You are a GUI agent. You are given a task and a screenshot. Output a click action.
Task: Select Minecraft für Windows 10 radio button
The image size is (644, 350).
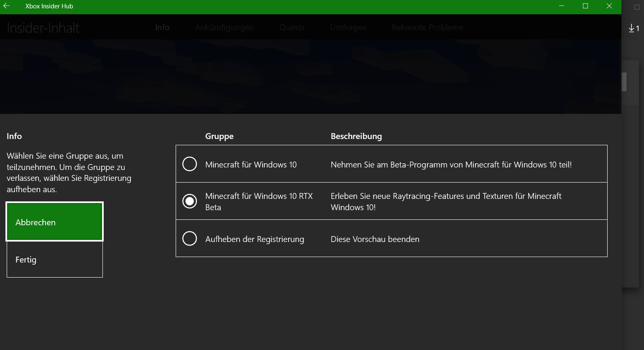click(189, 164)
